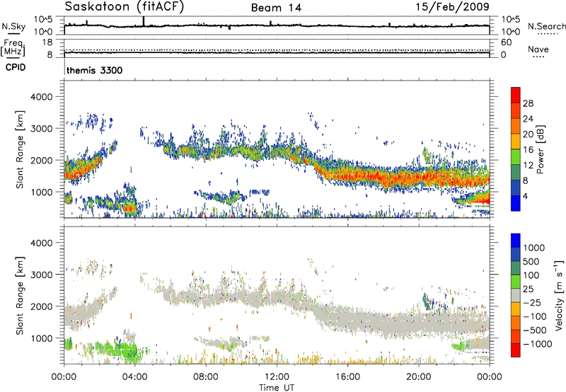Click the 'Saskatoon (fitACF)' plot title
The image size is (566, 392).
(x=125, y=7)
